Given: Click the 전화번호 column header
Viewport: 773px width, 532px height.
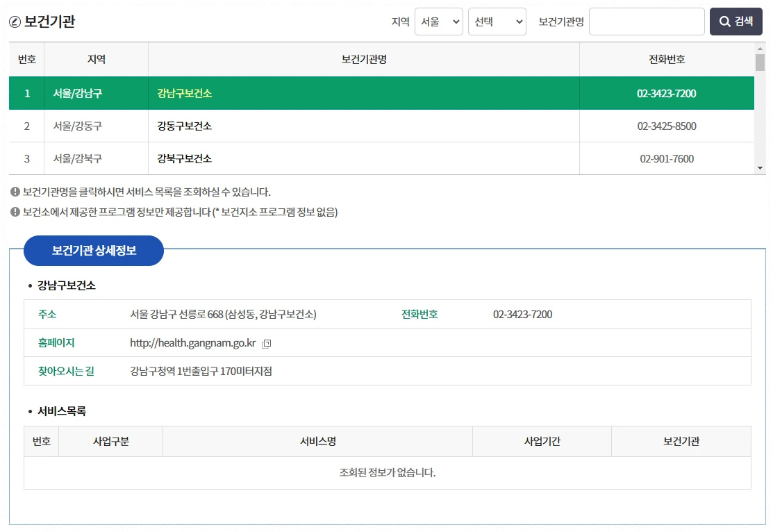Looking at the screenshot, I should tap(667, 59).
